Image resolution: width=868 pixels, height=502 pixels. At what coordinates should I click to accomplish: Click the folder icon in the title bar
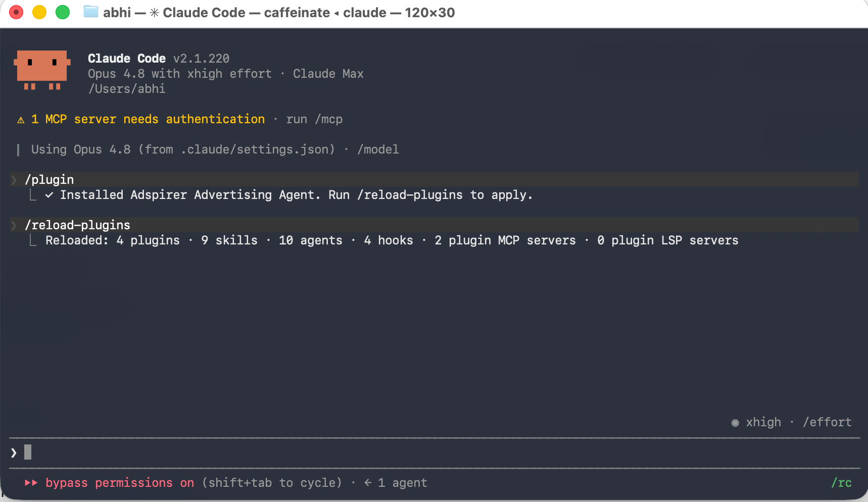91,12
